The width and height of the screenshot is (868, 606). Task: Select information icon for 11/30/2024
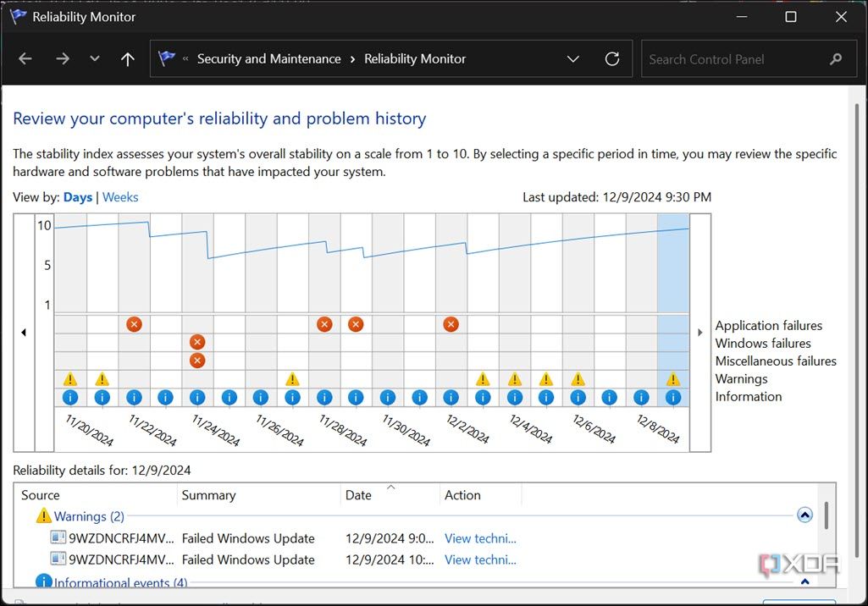[x=388, y=397]
